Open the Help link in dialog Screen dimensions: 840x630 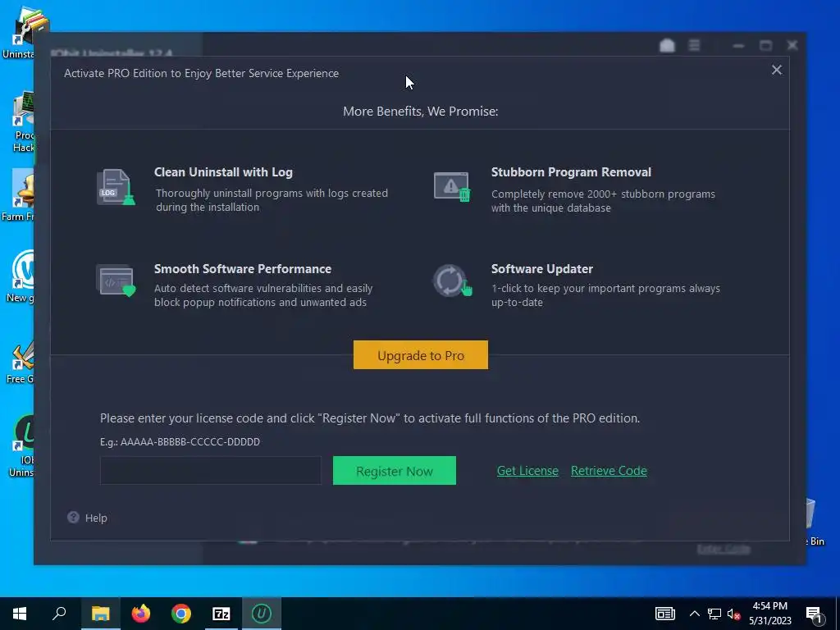coord(96,518)
